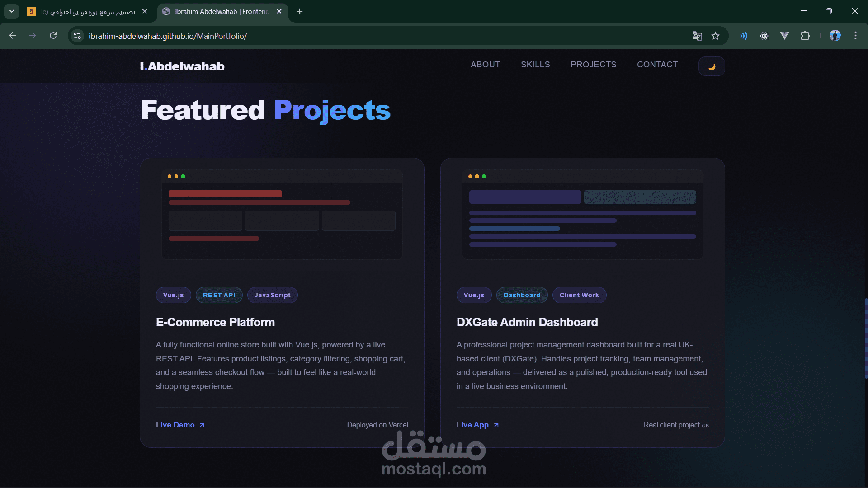
Task: Open a new browser tab
Action: click(x=300, y=12)
